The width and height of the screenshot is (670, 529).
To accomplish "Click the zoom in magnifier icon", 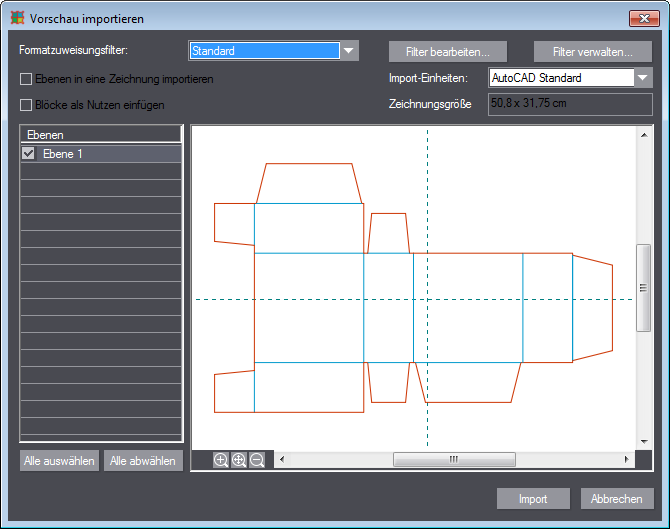I will point(220,460).
